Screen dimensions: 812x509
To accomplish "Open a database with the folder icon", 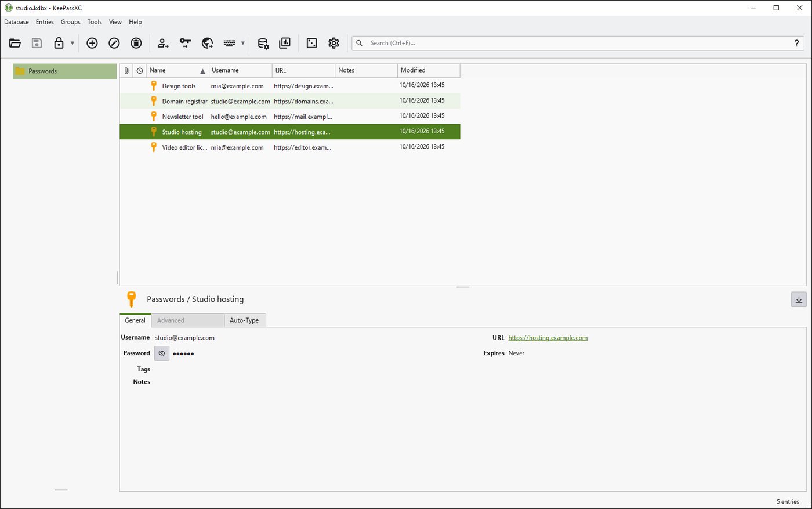I will tap(15, 43).
